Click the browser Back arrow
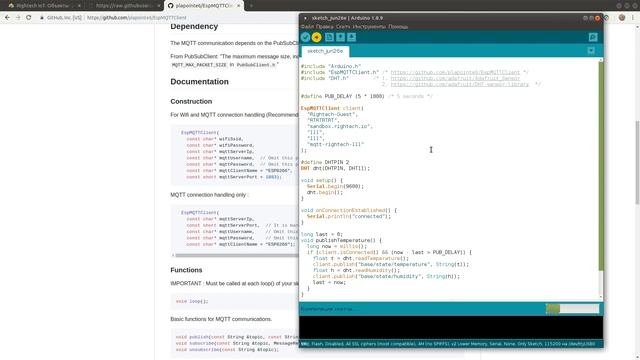The image size is (640, 360). [7, 18]
